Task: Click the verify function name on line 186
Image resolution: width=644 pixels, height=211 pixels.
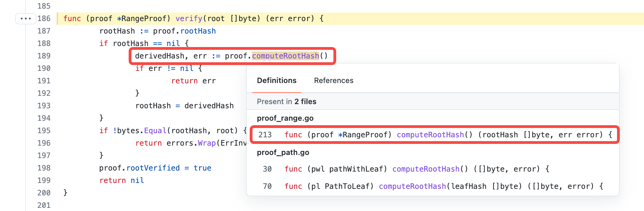Action: pos(189,19)
